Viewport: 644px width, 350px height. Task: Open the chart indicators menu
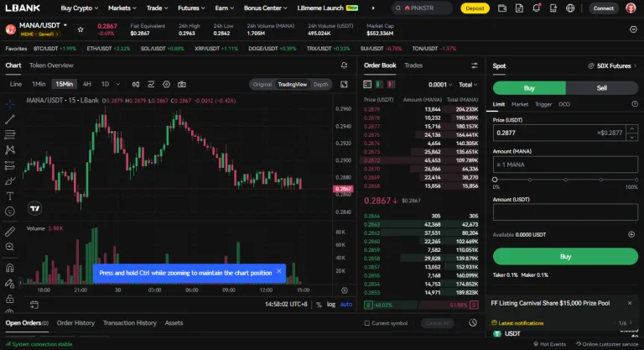(151, 84)
